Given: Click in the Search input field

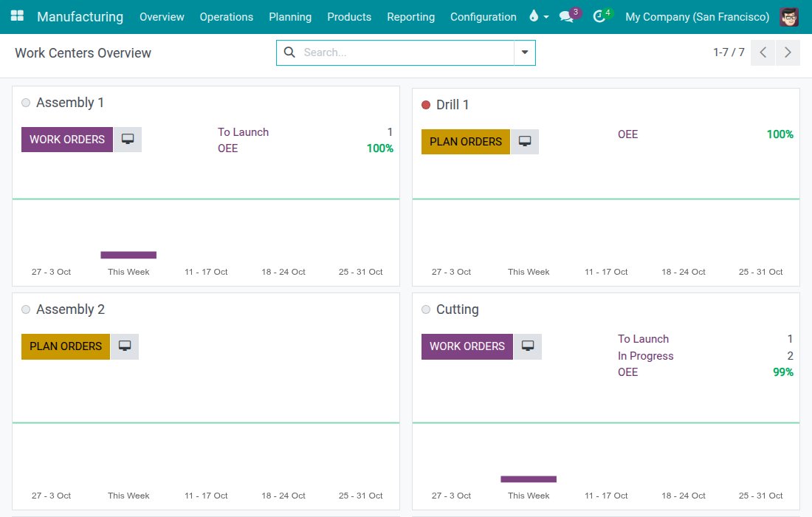Looking at the screenshot, I should [x=407, y=52].
